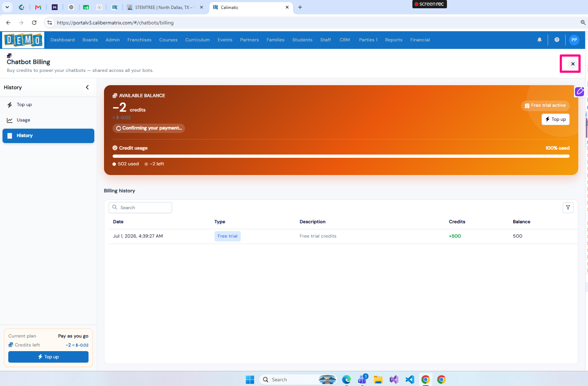588x386 pixels.
Task: Click the purple edit pencil widget icon
Action: click(579, 92)
